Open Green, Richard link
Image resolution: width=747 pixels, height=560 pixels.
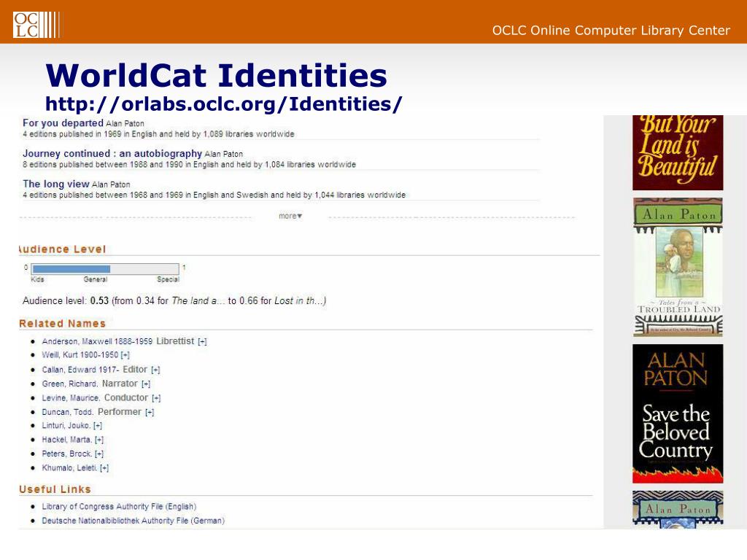click(70, 384)
